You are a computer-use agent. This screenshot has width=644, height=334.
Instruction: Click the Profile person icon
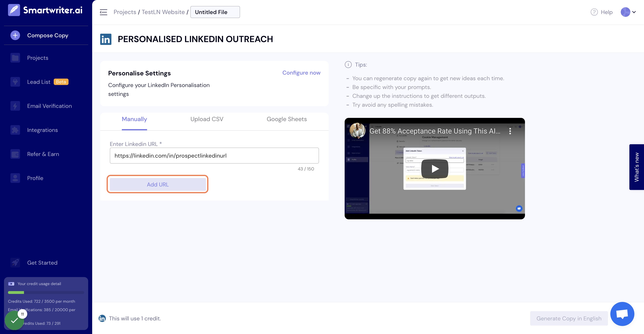click(x=15, y=178)
